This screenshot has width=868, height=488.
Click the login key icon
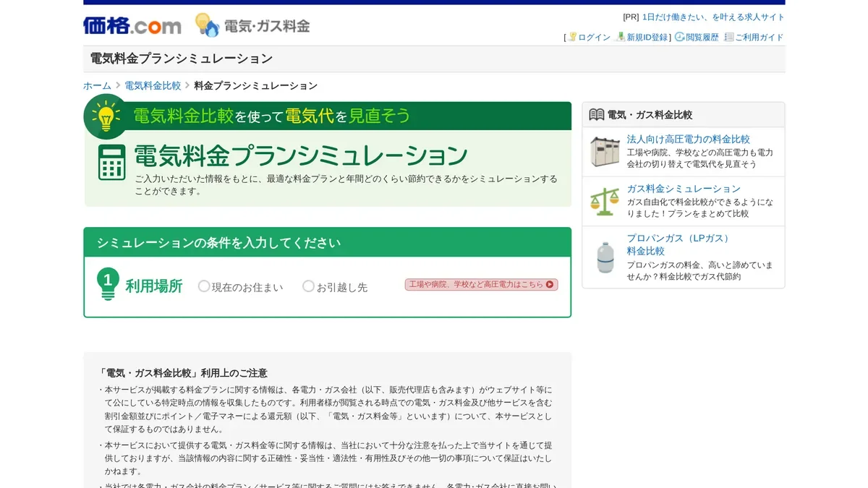point(572,37)
